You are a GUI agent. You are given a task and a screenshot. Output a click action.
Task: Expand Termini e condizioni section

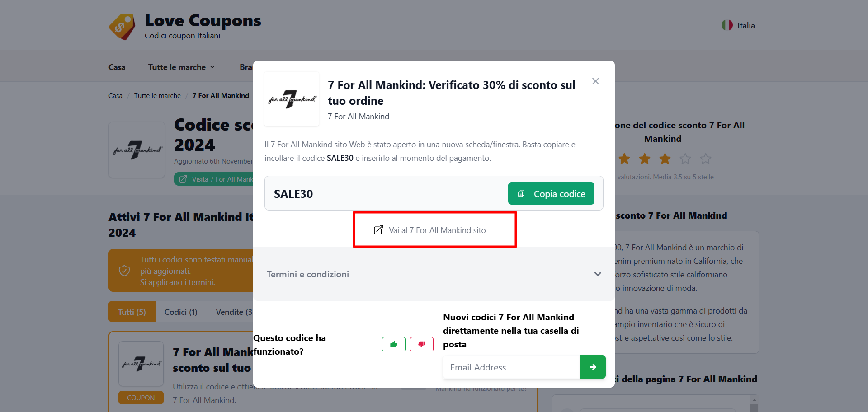pos(434,274)
